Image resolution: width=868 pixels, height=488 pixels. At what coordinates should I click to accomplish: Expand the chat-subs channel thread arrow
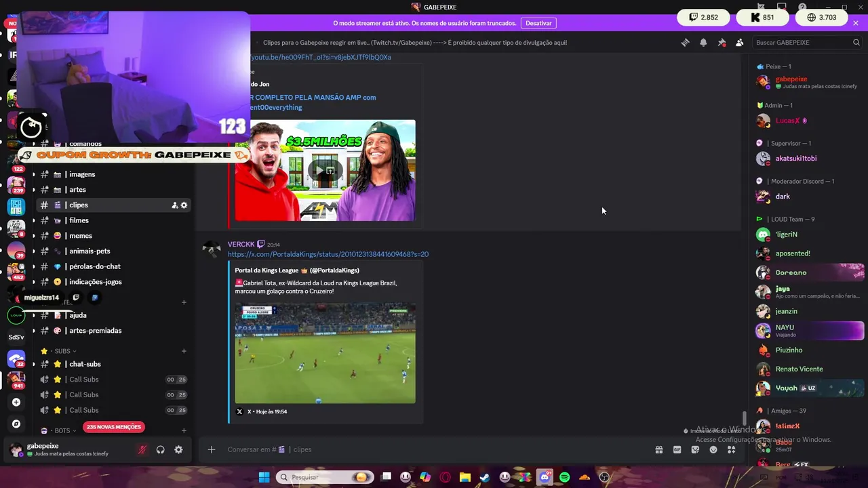click(x=33, y=364)
